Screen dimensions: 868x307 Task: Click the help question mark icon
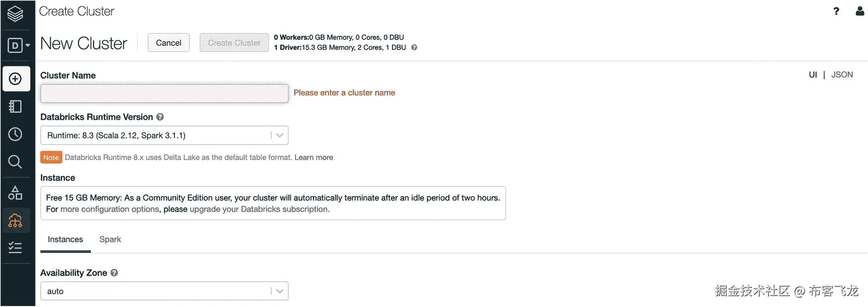(836, 11)
